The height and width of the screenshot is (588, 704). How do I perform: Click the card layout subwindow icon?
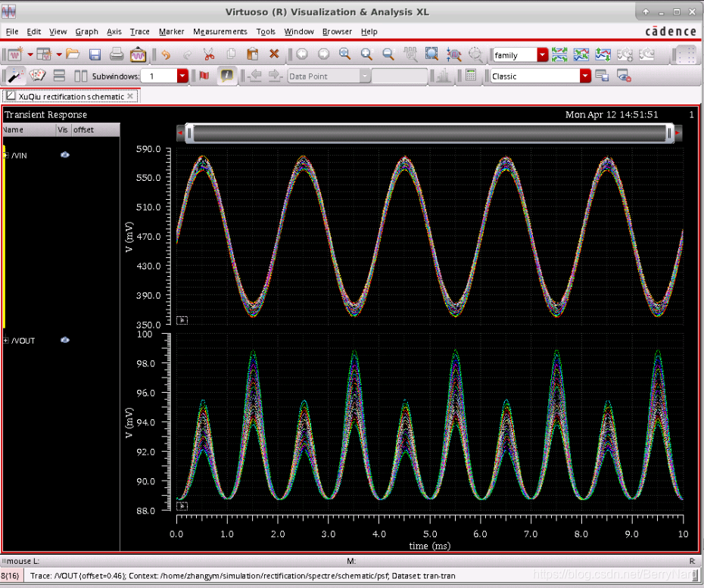point(37,76)
